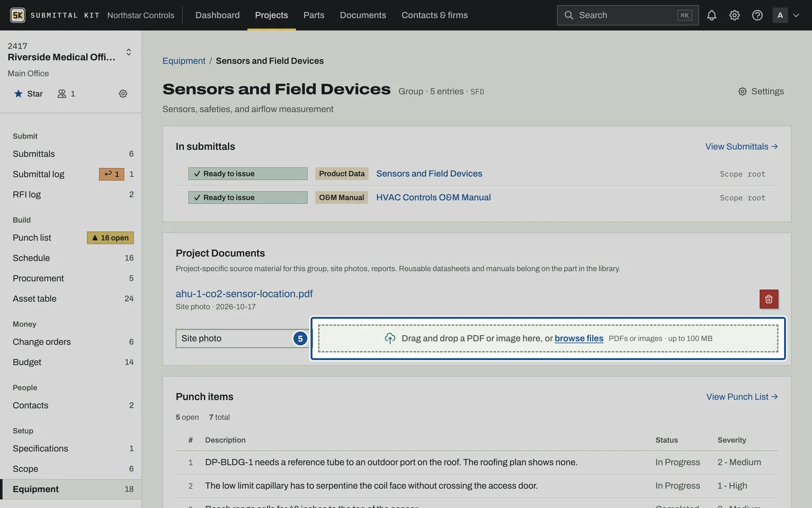Click the search magnifier icon
The width and height of the screenshot is (812, 508).
click(569, 15)
